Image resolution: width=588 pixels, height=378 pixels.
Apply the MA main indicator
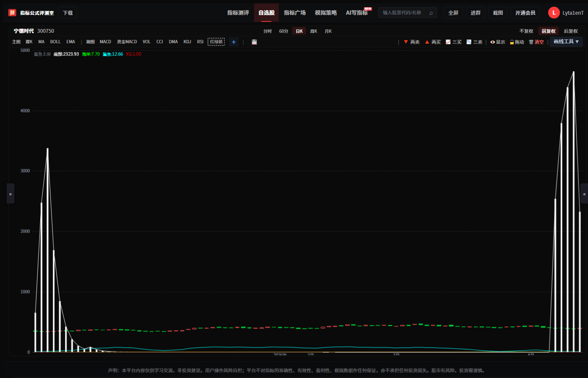[x=41, y=42]
